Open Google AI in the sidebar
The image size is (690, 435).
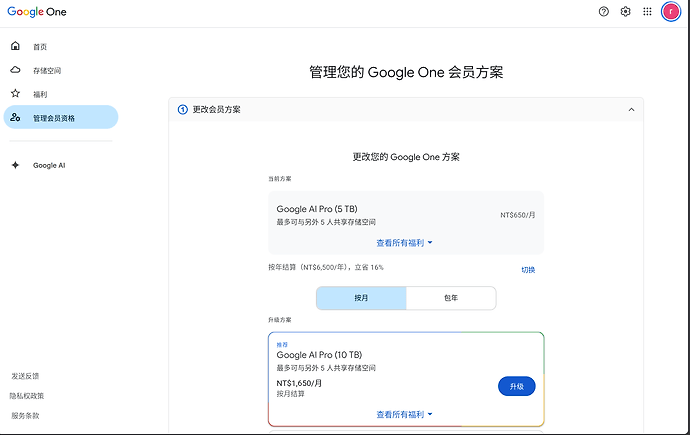pyautogui.click(x=49, y=165)
